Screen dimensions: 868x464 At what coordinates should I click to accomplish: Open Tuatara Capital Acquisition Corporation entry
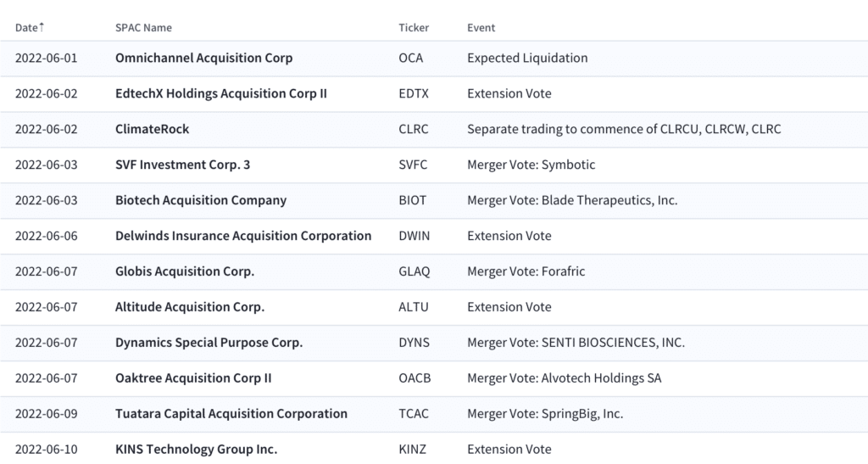point(231,414)
